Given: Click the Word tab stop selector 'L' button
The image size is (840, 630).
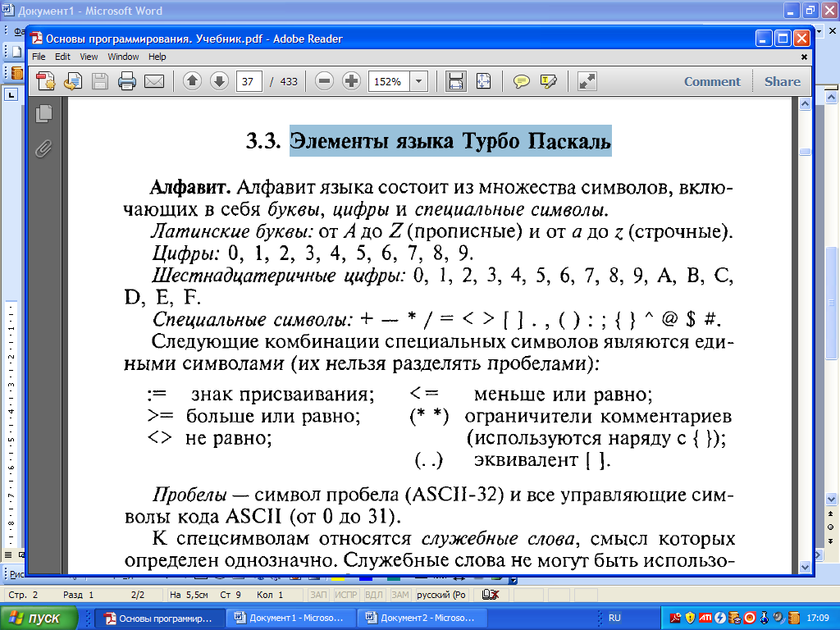Looking at the screenshot, I should (11, 95).
